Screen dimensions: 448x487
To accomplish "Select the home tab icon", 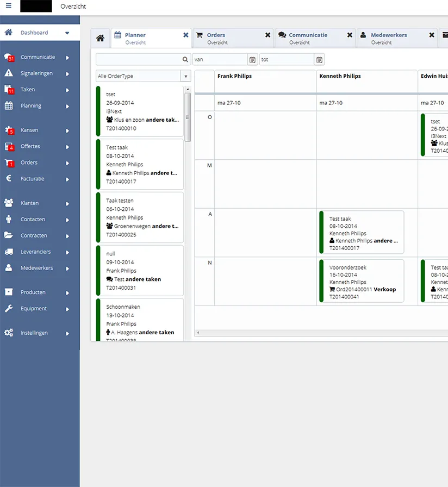I will 100,38.
